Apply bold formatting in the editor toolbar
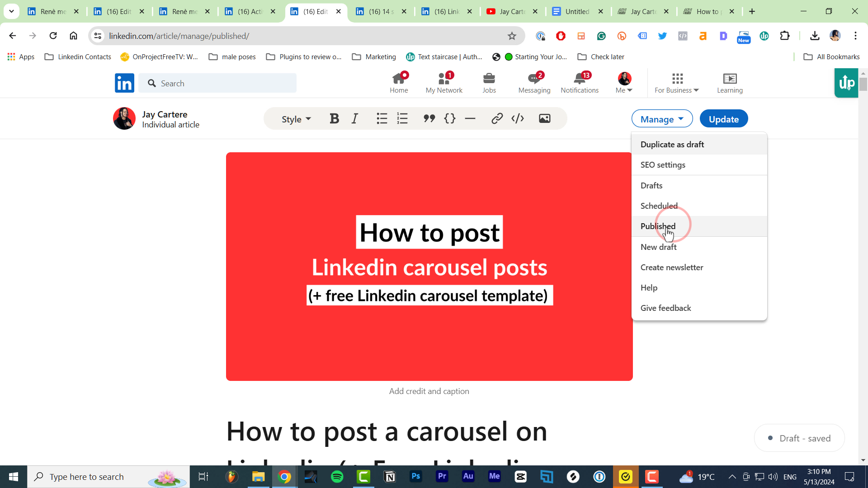The image size is (868, 488). coord(334,118)
